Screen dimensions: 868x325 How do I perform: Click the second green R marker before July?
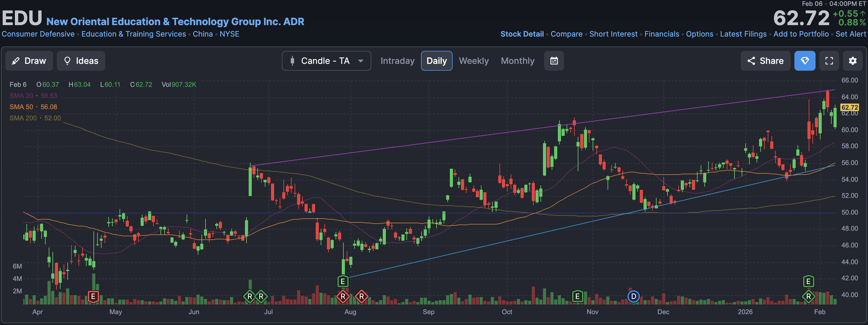[x=261, y=297]
